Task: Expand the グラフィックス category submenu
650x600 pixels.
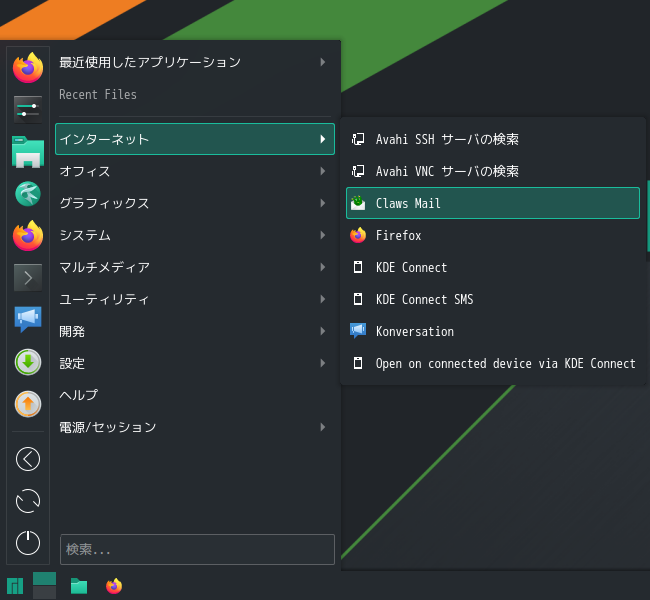Action: pyautogui.click(x=195, y=203)
